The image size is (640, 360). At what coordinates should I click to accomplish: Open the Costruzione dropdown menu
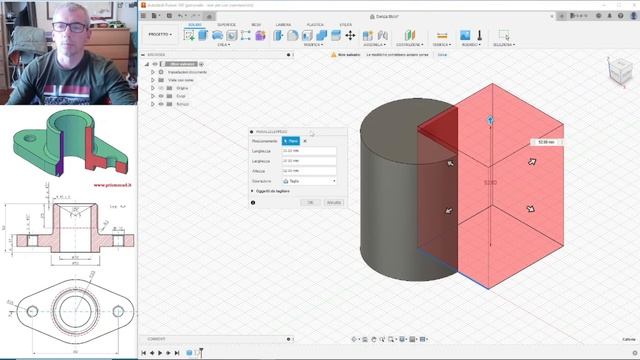(x=410, y=44)
